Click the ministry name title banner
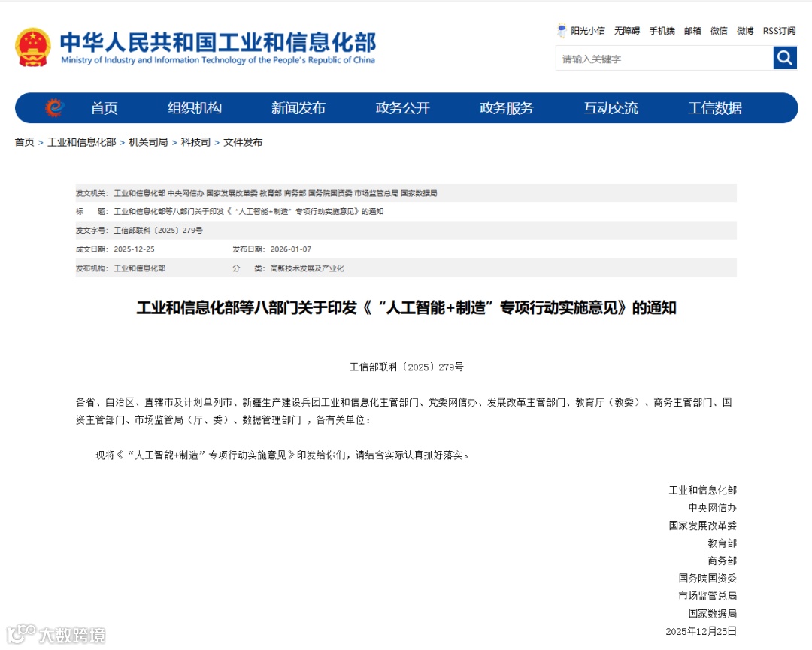 [x=217, y=47]
